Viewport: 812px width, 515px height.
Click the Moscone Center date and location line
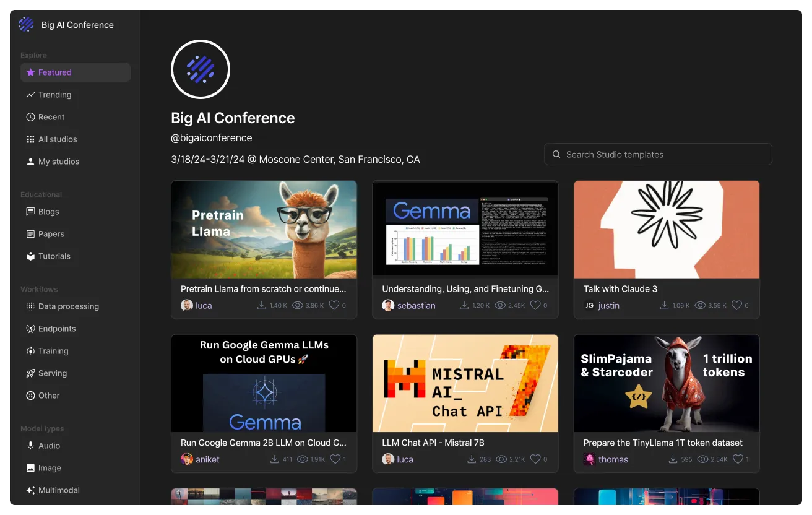pyautogui.click(x=295, y=160)
